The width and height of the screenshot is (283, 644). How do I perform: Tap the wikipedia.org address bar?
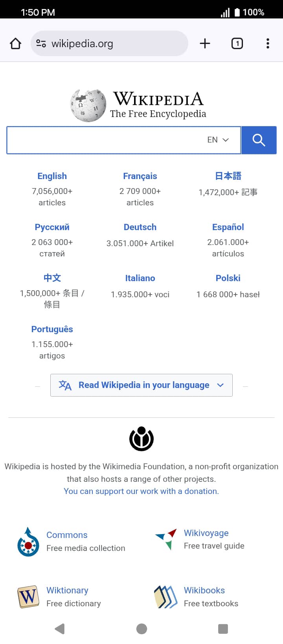point(109,43)
